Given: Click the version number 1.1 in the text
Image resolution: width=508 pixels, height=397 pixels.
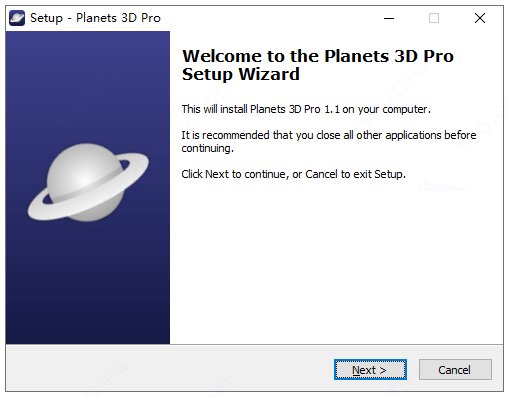Looking at the screenshot, I should [x=332, y=109].
